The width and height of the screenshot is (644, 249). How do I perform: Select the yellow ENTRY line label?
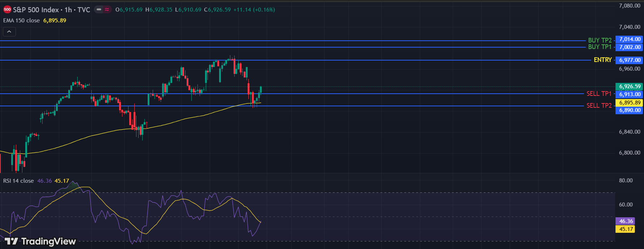[602, 60]
